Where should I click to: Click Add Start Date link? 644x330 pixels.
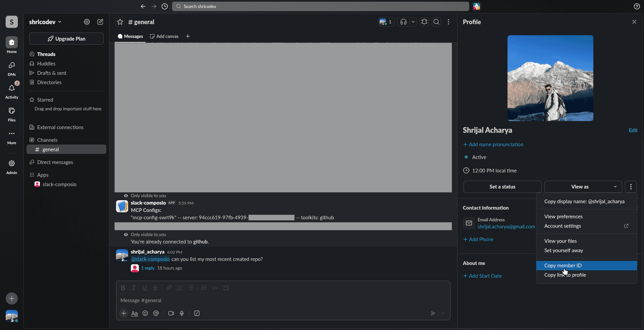pos(482,276)
